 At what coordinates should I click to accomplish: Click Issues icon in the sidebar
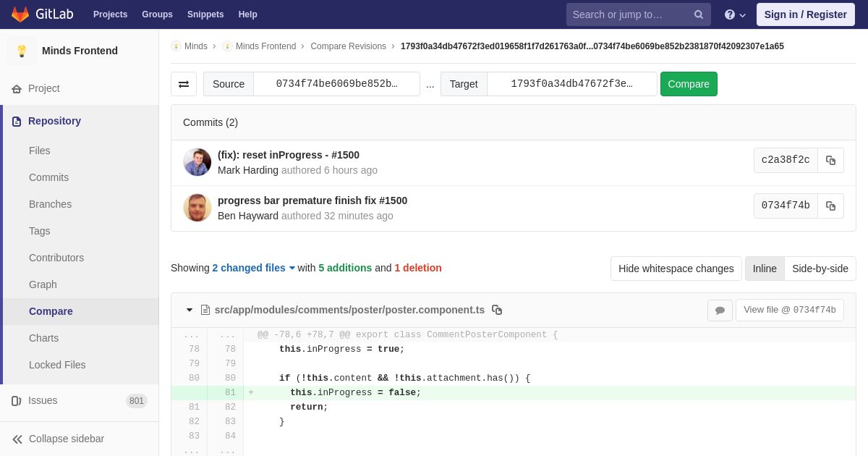click(x=17, y=401)
